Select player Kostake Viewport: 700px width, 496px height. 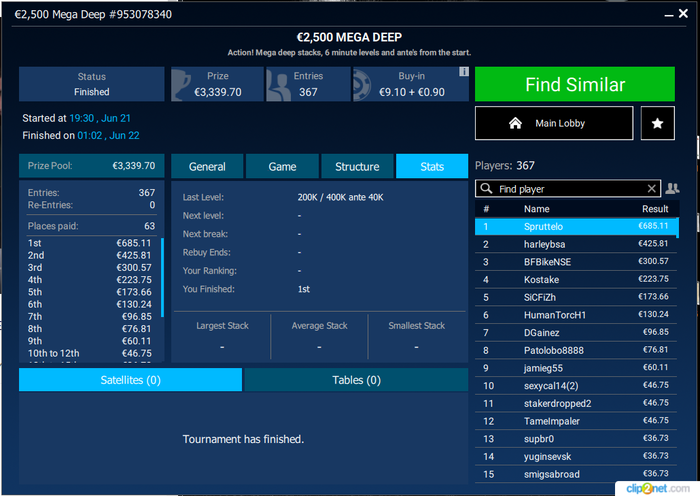(x=576, y=279)
